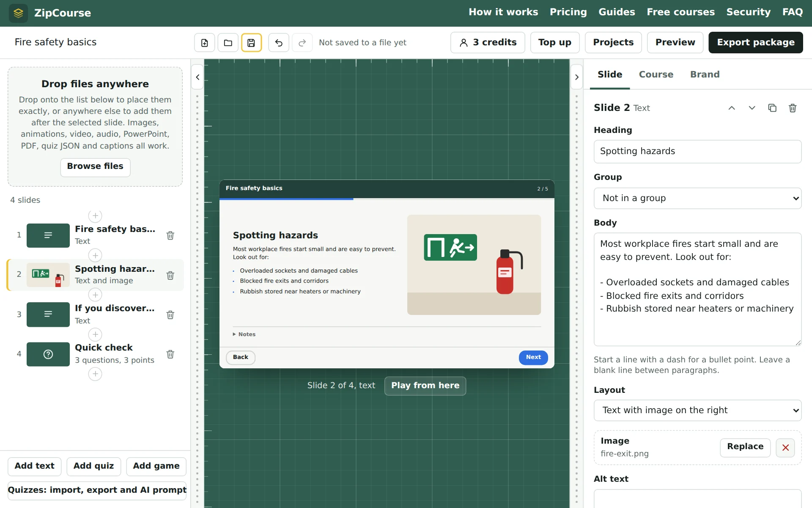Click Replace image button
The height and width of the screenshot is (508, 812).
745,447
